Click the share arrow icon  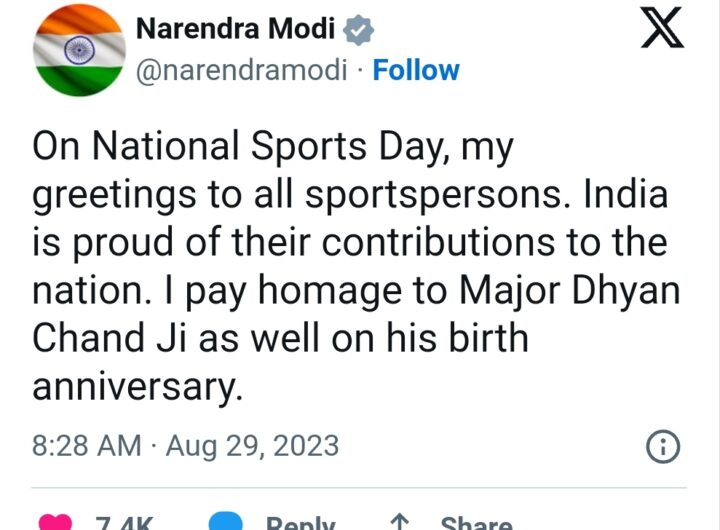tap(400, 523)
